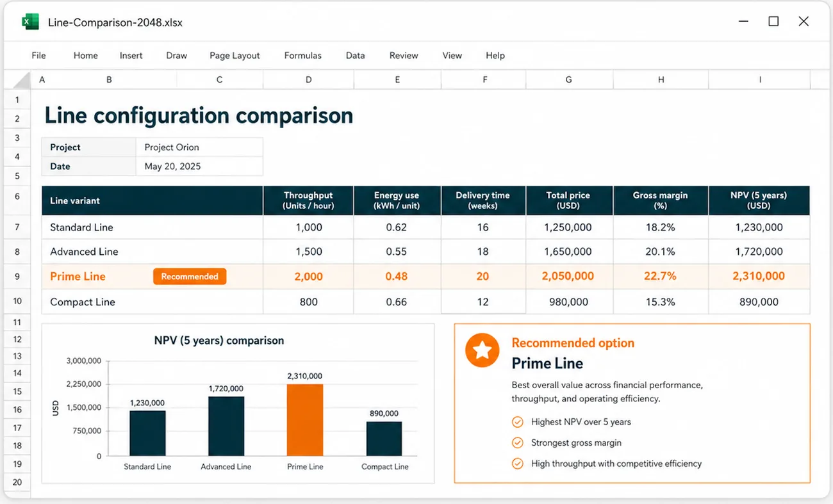The width and height of the screenshot is (833, 504).
Task: Select the Standard Line throughput cell 1,000
Action: pos(308,227)
